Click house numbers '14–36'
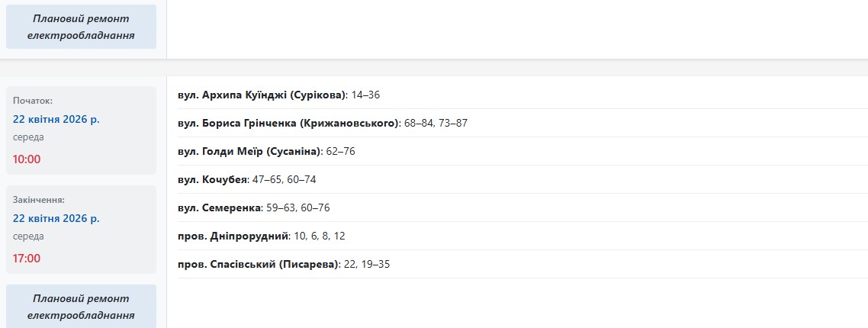This screenshot has height=328, width=868. click(x=365, y=95)
